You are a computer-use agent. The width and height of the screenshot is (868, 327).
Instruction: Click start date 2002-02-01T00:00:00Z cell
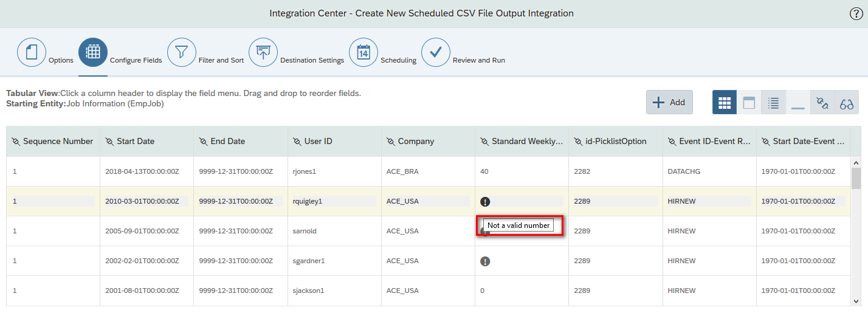tap(147, 261)
